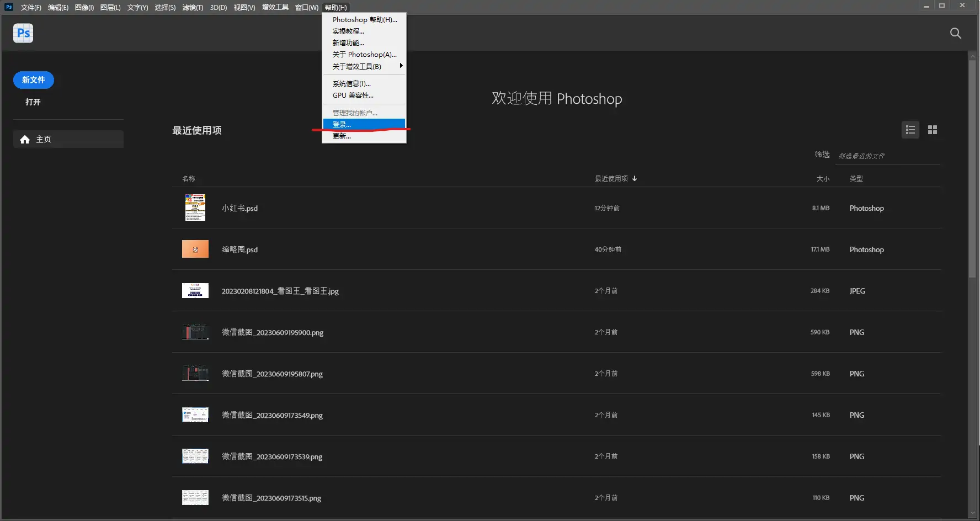Click the 打开 button
Image resolution: width=980 pixels, height=521 pixels.
[33, 102]
